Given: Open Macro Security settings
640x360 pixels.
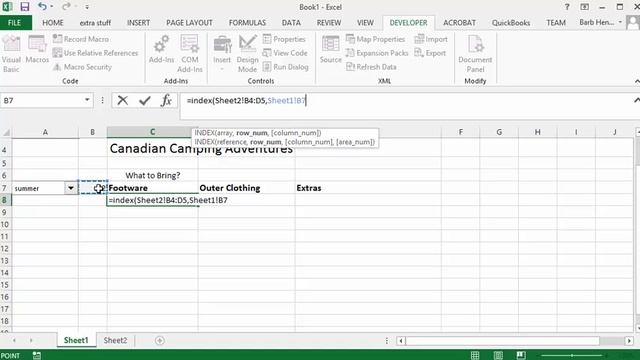Looking at the screenshot, I should [82, 67].
